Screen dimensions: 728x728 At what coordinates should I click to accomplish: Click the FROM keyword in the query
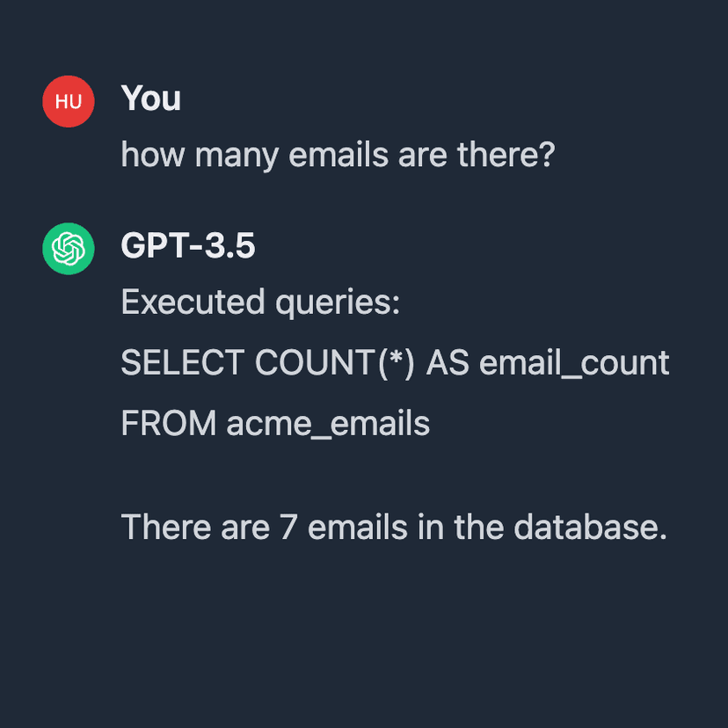[x=168, y=424]
